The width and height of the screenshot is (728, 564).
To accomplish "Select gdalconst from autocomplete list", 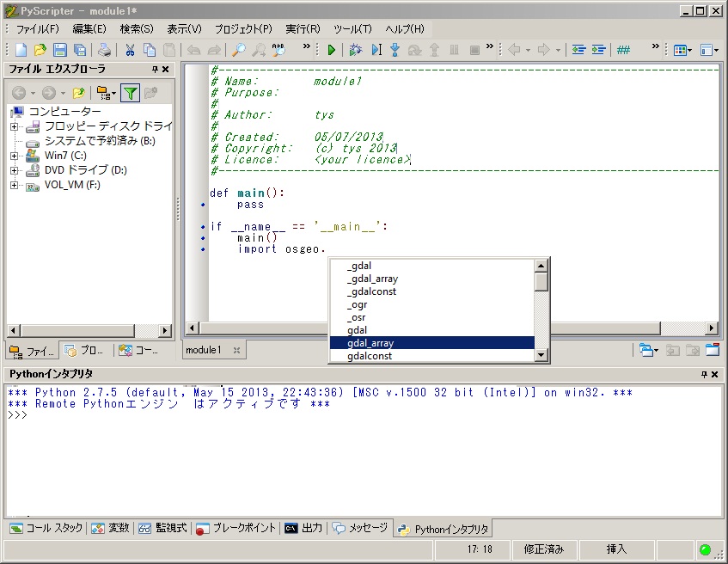I will coord(370,356).
